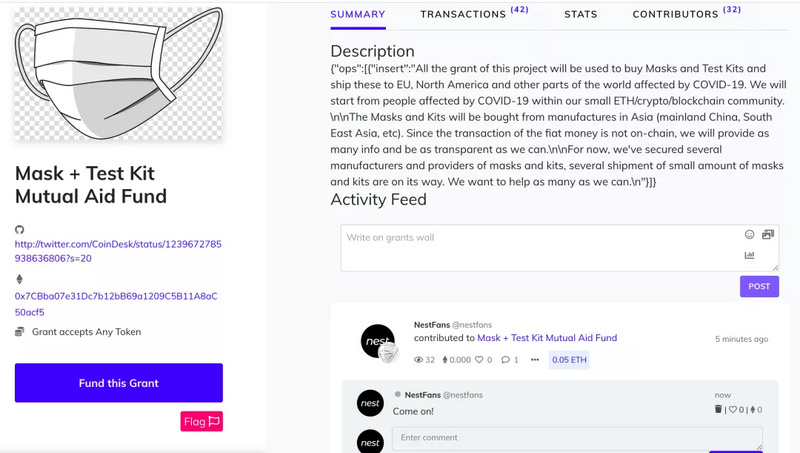Open the three-dots more menu on post
This screenshot has width=800, height=453.
(x=534, y=360)
